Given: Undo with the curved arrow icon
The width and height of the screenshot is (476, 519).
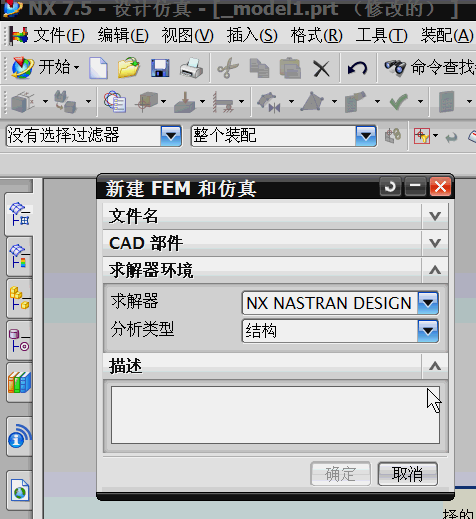Looking at the screenshot, I should (x=357, y=68).
